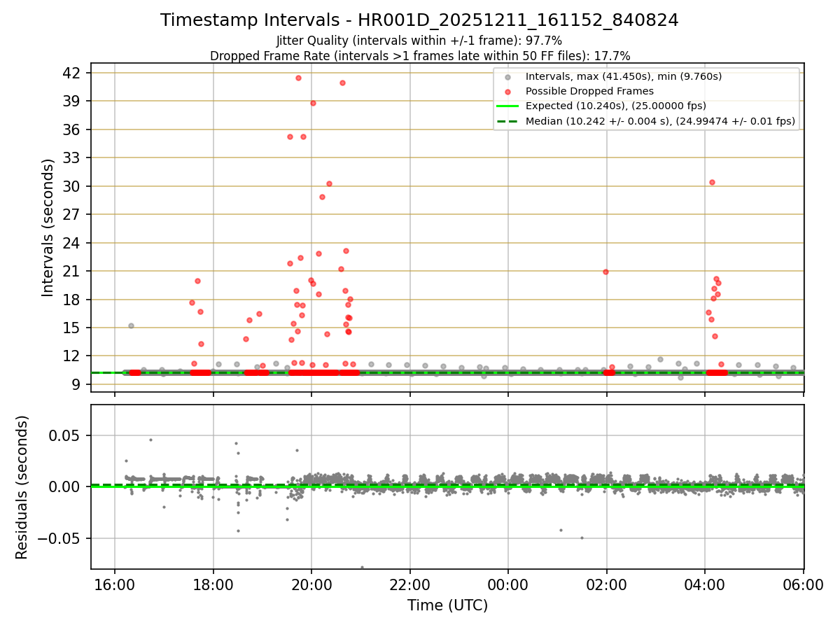840x630 pixels.
Task: Click the 22:00 x-axis tick label
Action: [x=410, y=585]
